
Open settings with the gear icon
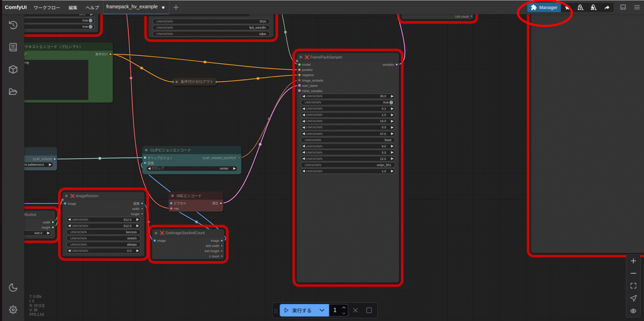pyautogui.click(x=13, y=310)
